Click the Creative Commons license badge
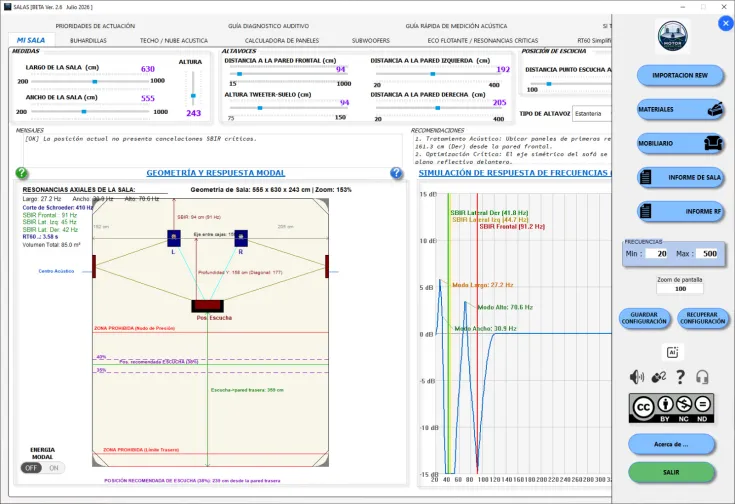This screenshot has width=735, height=504. (x=671, y=408)
